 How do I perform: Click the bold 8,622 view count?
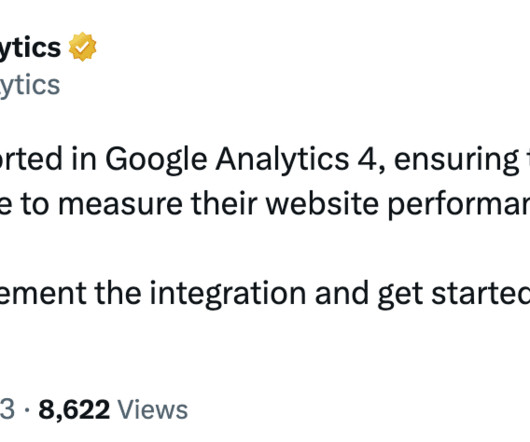pos(74,410)
